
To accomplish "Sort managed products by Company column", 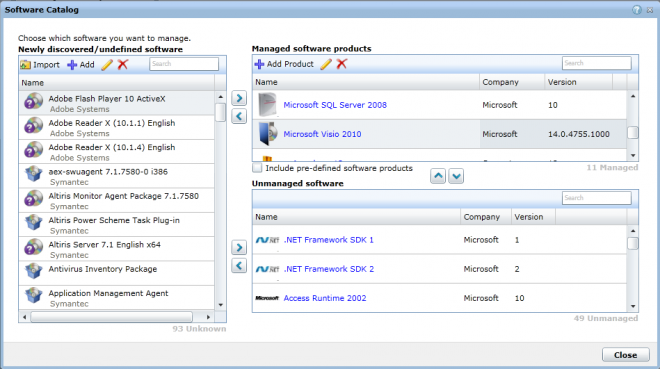I will 512,82.
